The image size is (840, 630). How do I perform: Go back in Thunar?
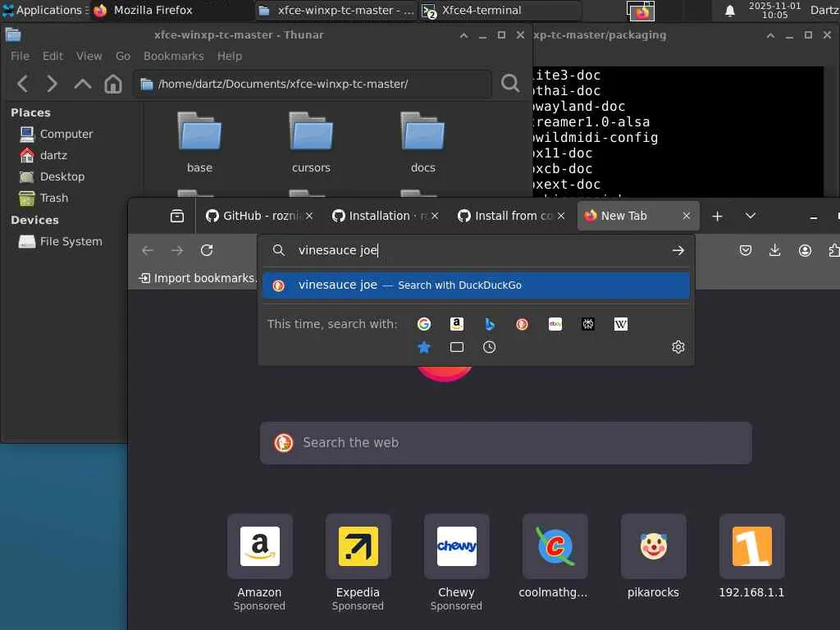click(x=22, y=84)
